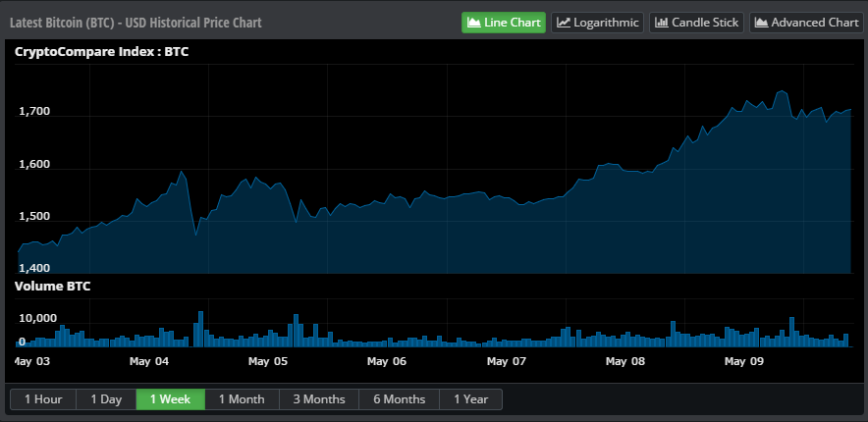The image size is (868, 422).
Task: Switch to Logarithmic chart view
Action: point(597,23)
